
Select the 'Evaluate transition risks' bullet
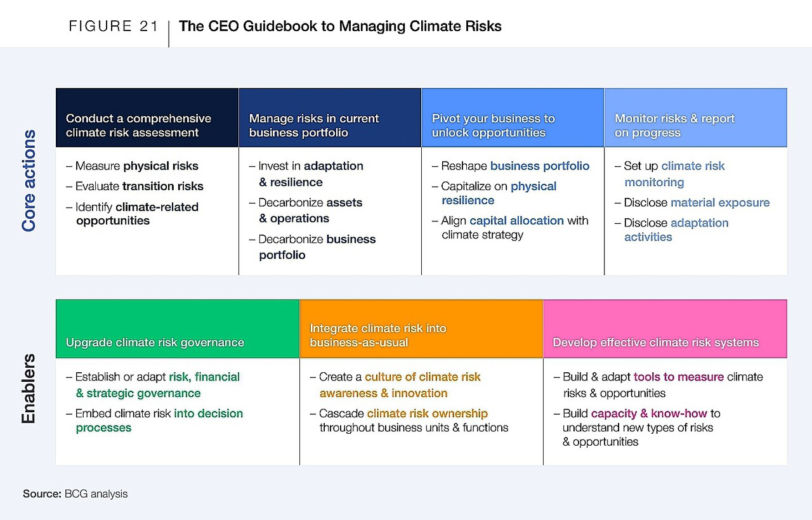point(139,186)
